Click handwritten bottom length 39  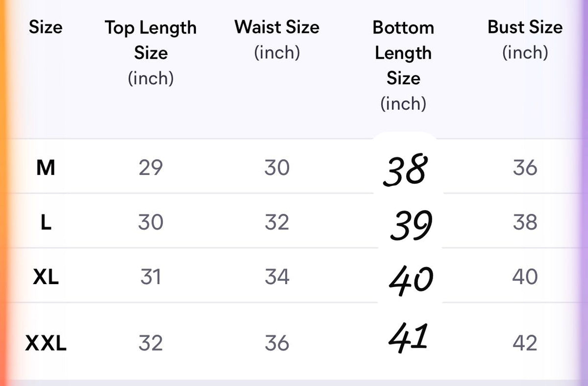coord(411,226)
